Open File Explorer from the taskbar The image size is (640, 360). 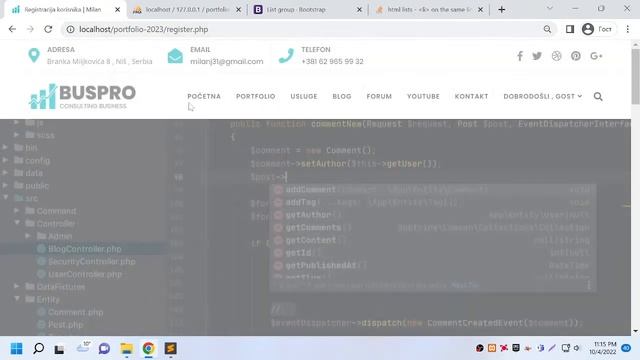[x=127, y=349]
